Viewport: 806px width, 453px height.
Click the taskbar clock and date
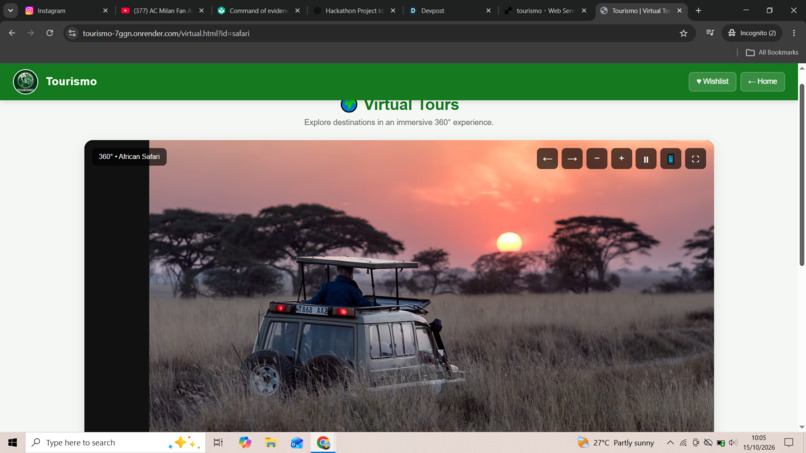759,442
